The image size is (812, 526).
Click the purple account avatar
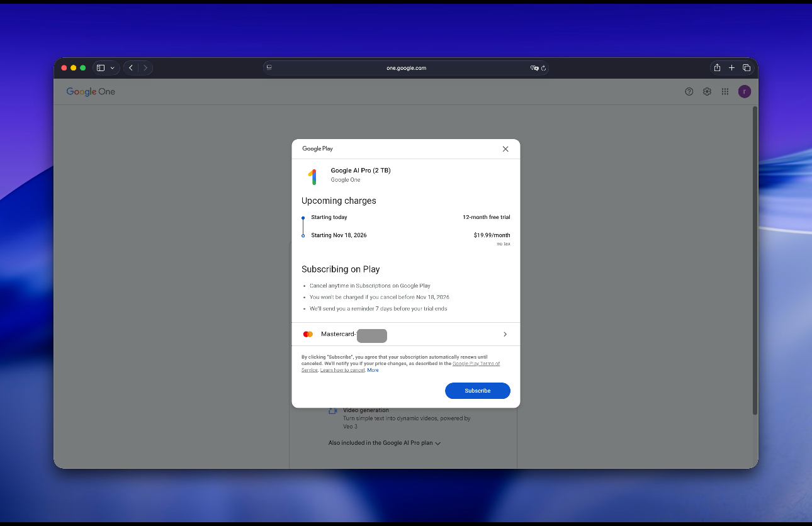(745, 92)
